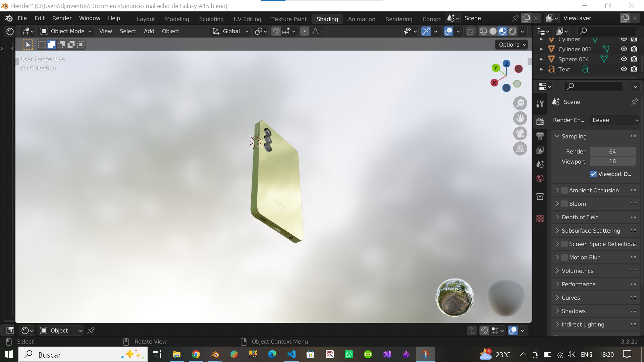Open the Output properties tab
This screenshot has height=362, width=644.
[x=540, y=136]
